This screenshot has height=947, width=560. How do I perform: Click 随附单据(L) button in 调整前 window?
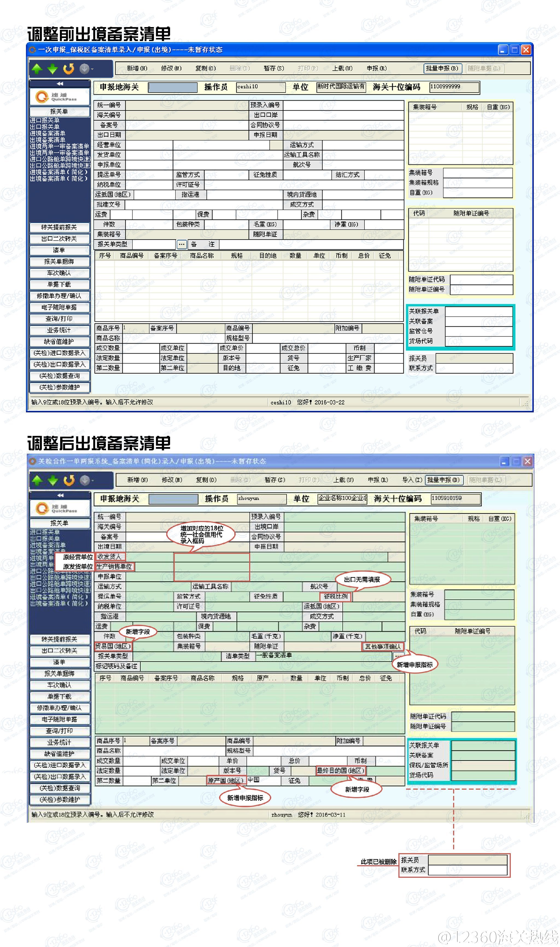coord(484,68)
